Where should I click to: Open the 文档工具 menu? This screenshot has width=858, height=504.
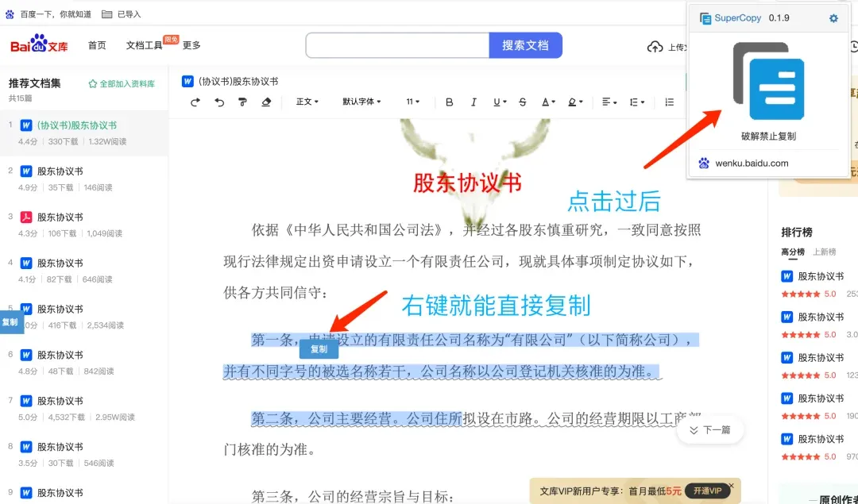(x=145, y=45)
